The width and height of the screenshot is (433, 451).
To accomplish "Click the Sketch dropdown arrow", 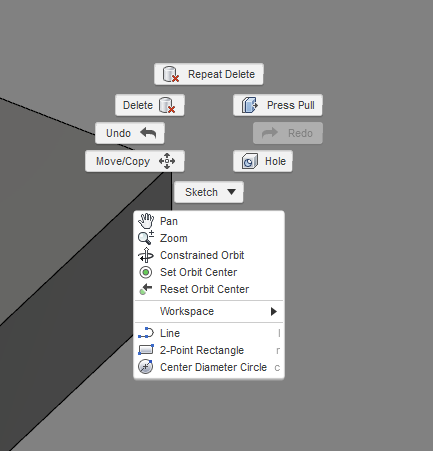I will point(231,192).
